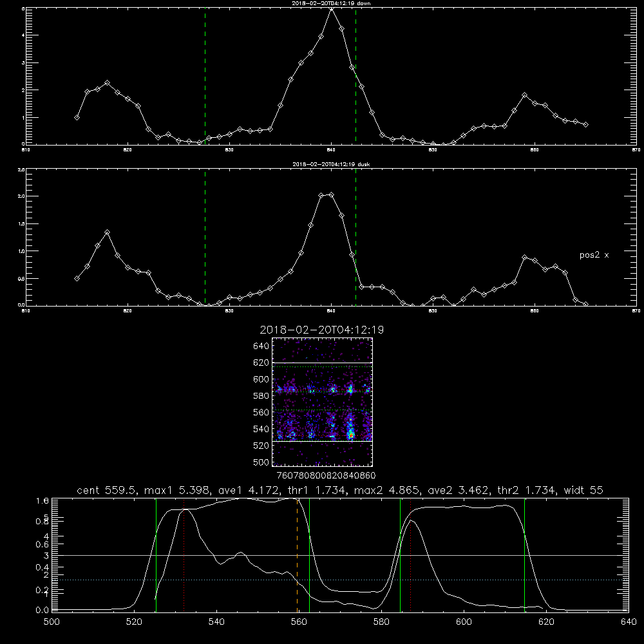Image resolution: width=644 pixels, height=644 pixels.
Task: Click the left green dashed line in the dawn plot
Action: (205, 77)
